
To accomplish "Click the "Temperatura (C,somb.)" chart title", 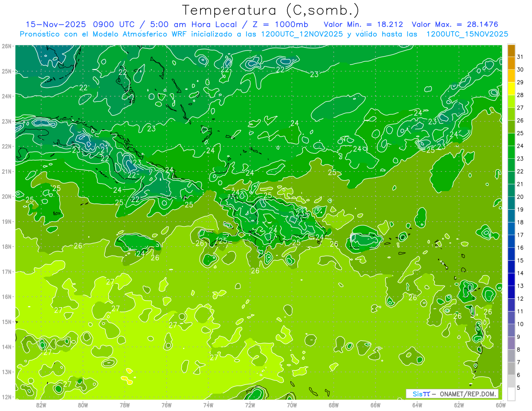I will pos(271,10).
